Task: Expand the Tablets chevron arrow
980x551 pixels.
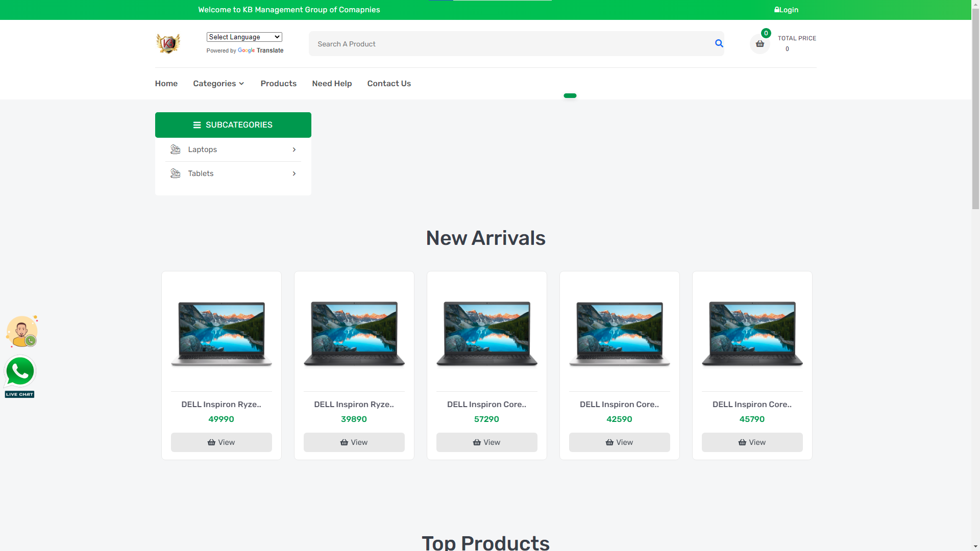Action: 294,173
